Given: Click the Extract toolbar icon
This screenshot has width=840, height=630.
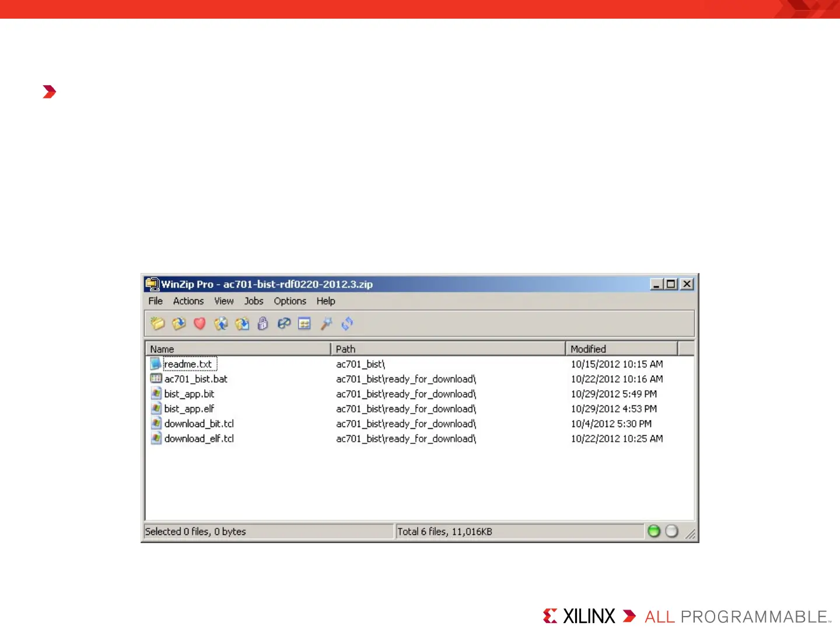Looking at the screenshot, I should pos(242,323).
